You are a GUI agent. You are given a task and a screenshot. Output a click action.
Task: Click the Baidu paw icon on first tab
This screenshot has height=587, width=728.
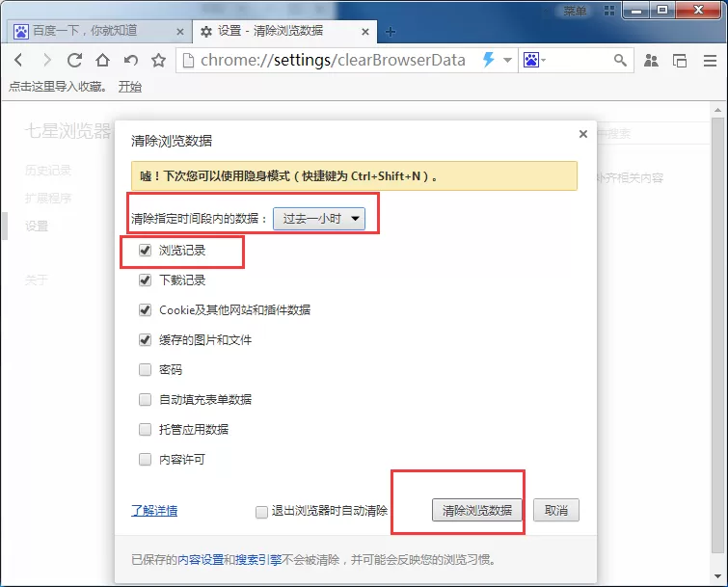(21, 32)
